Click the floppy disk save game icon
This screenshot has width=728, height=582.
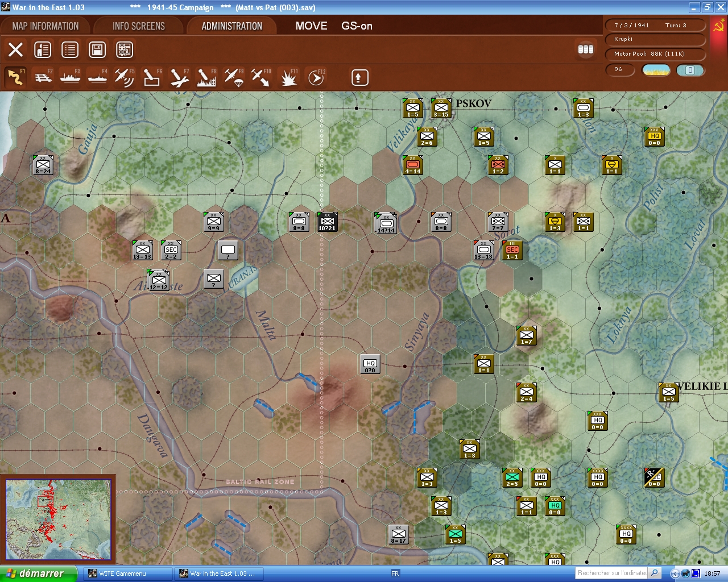coord(97,50)
